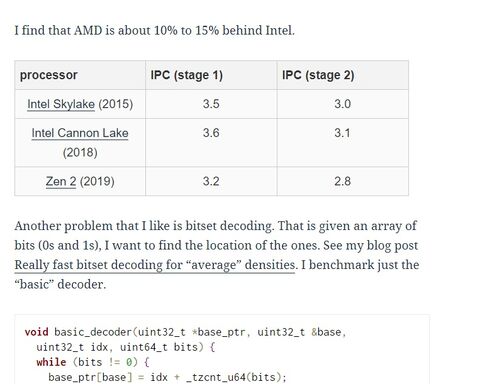Click the 3.2 value in the Zen 2 row

[x=211, y=182]
